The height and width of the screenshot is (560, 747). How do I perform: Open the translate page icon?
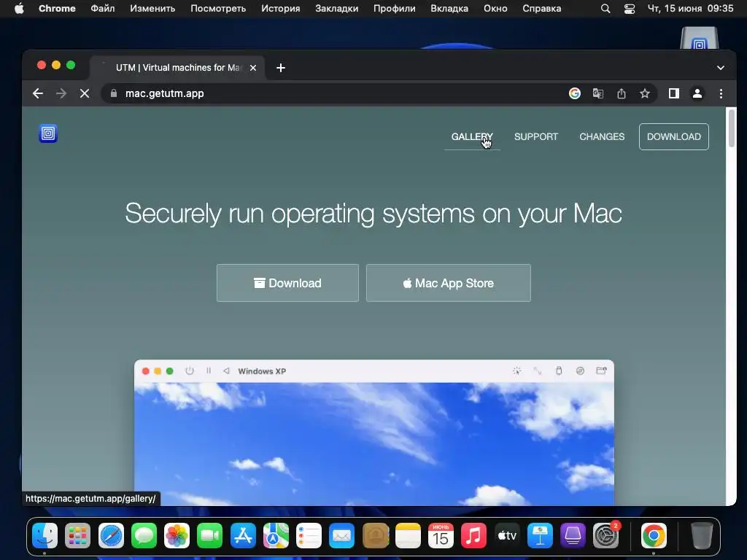click(598, 93)
